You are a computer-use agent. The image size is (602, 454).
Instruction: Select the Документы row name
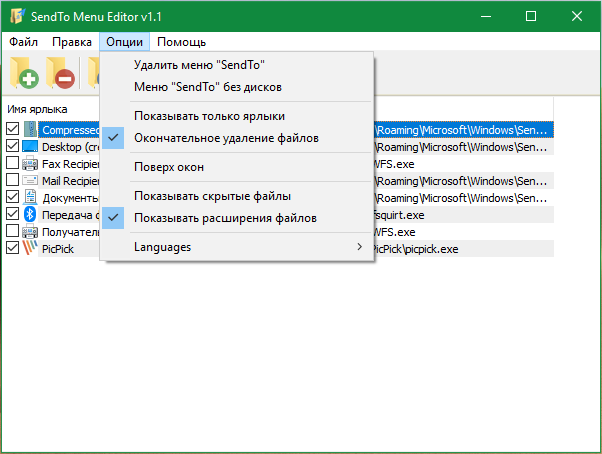70,198
